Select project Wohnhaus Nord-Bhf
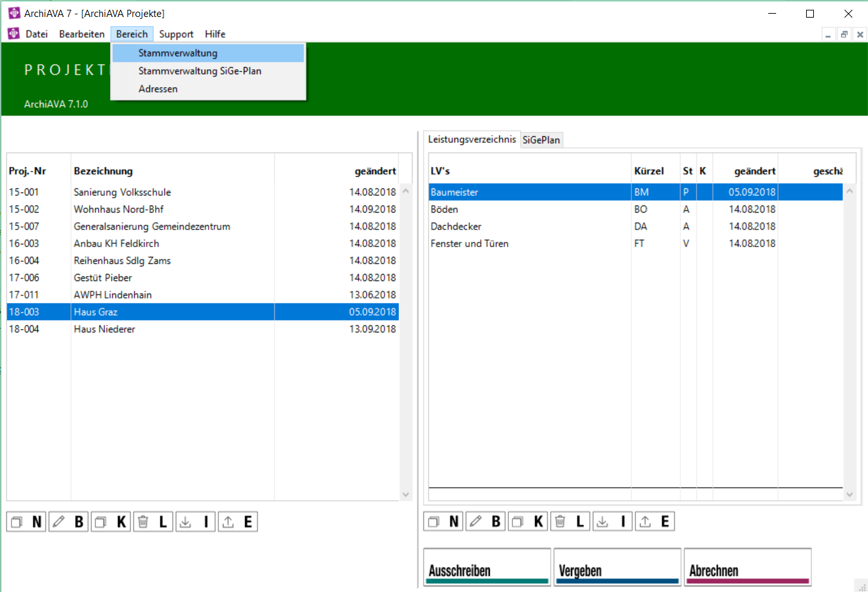The width and height of the screenshot is (868, 592). 203,209
